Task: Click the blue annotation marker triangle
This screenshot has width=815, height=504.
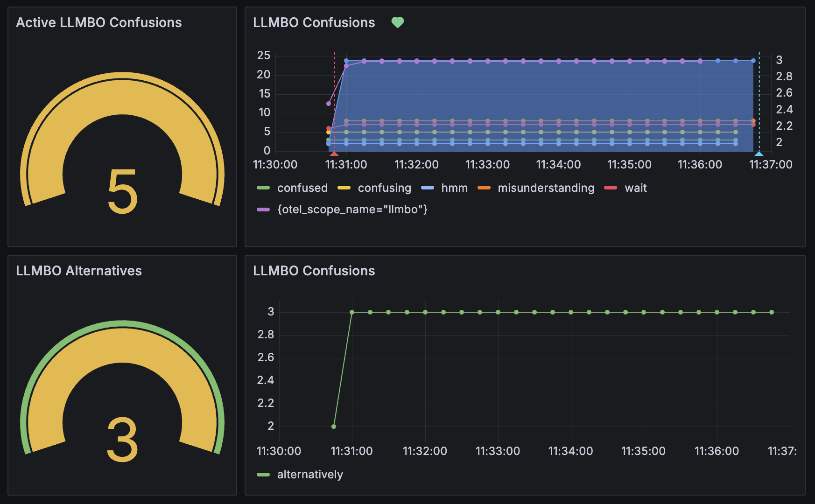Action: [759, 154]
